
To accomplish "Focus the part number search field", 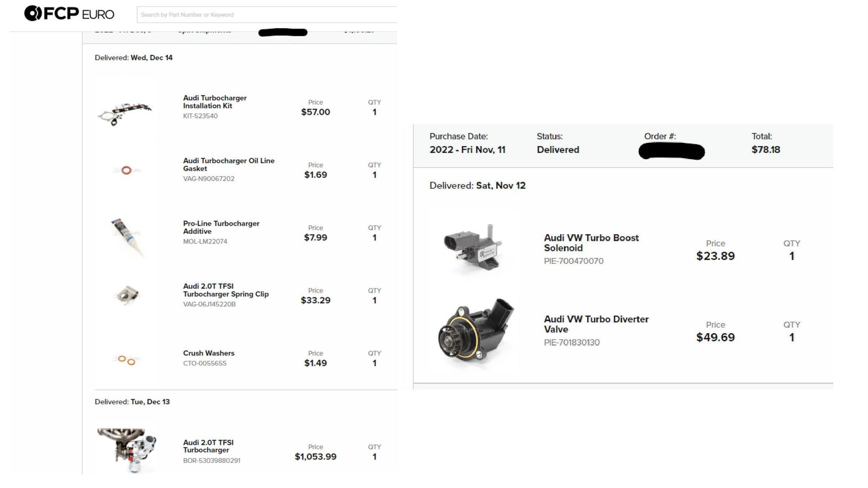I will [x=267, y=15].
